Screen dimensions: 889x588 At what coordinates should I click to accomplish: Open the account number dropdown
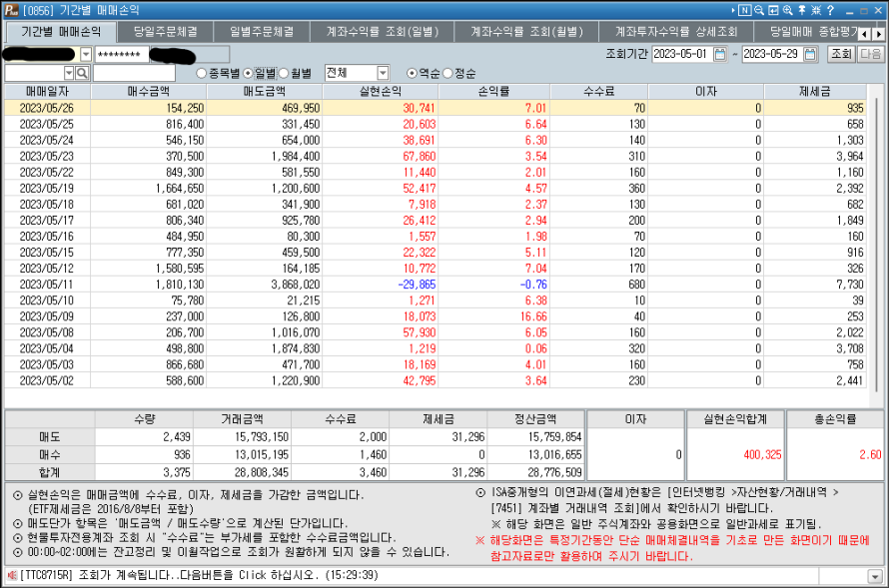[85, 54]
